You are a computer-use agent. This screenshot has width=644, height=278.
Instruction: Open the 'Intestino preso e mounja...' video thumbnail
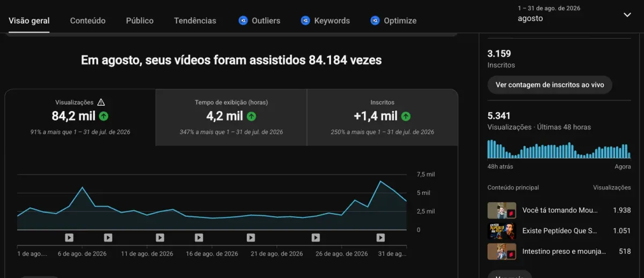(502, 251)
